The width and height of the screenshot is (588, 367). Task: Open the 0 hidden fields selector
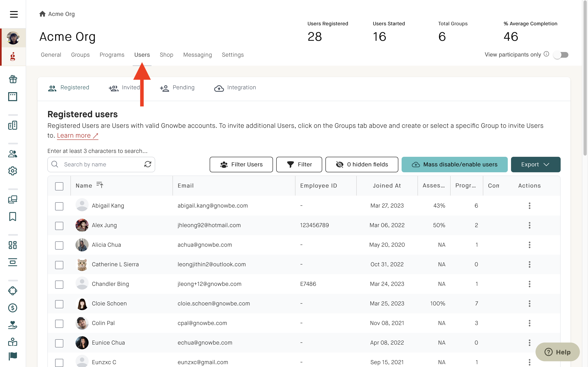pos(362,164)
